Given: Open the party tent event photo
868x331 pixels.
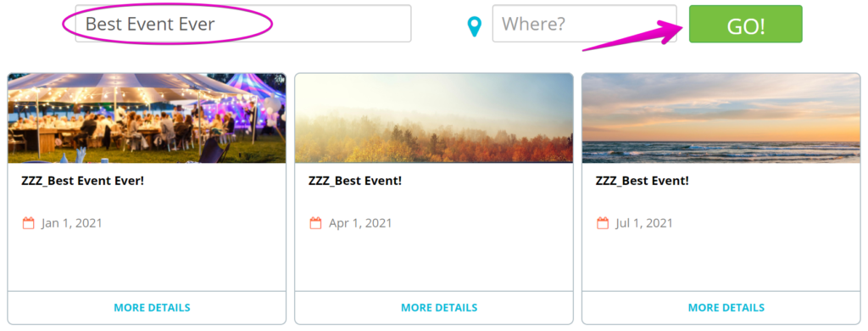Looking at the screenshot, I should coord(147,118).
